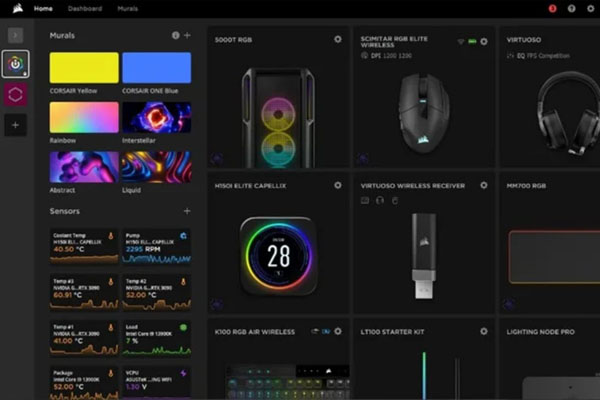Switch to the Dashboard tab
This screenshot has height=400, width=600.
coord(84,8)
